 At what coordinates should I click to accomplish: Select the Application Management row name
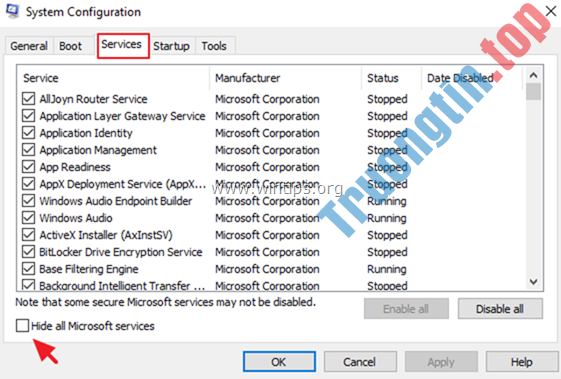(98, 150)
